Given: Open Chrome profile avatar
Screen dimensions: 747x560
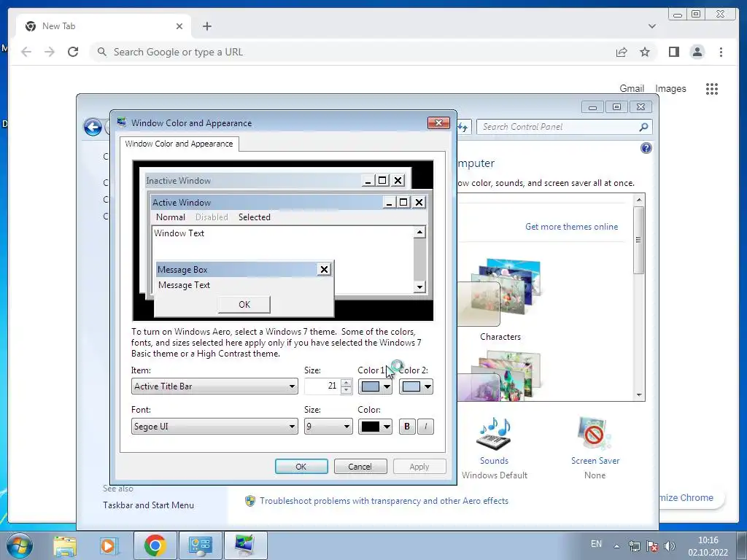Looking at the screenshot, I should point(697,52).
